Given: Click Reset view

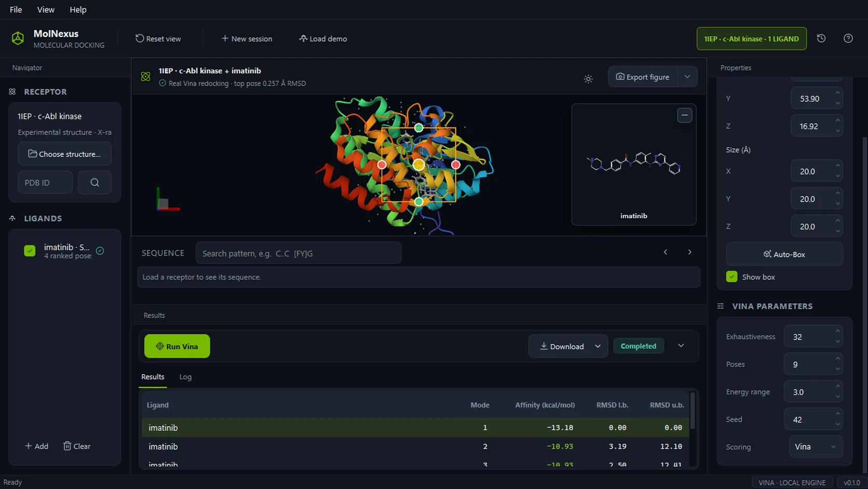Looking at the screenshot, I should click(158, 38).
